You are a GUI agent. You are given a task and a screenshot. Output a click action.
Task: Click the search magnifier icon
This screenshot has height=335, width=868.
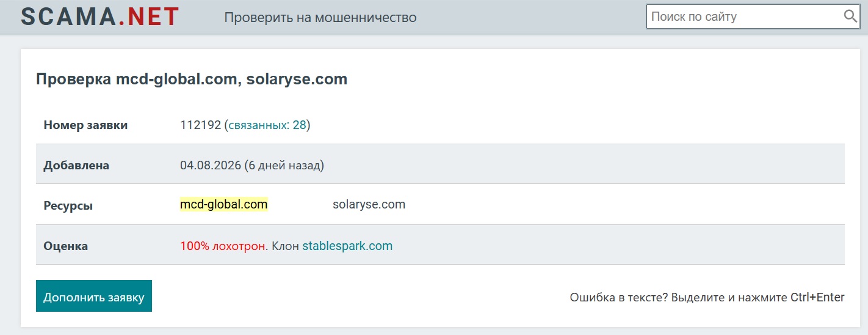[x=850, y=17]
